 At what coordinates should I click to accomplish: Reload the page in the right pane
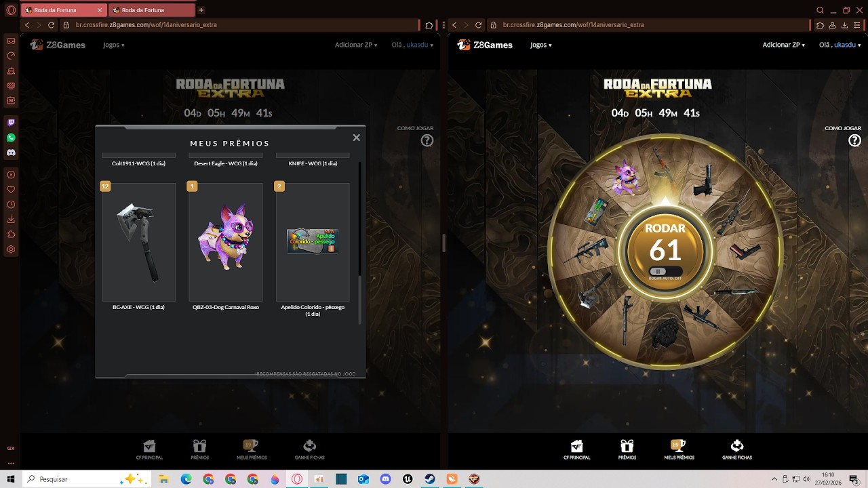pos(478,25)
